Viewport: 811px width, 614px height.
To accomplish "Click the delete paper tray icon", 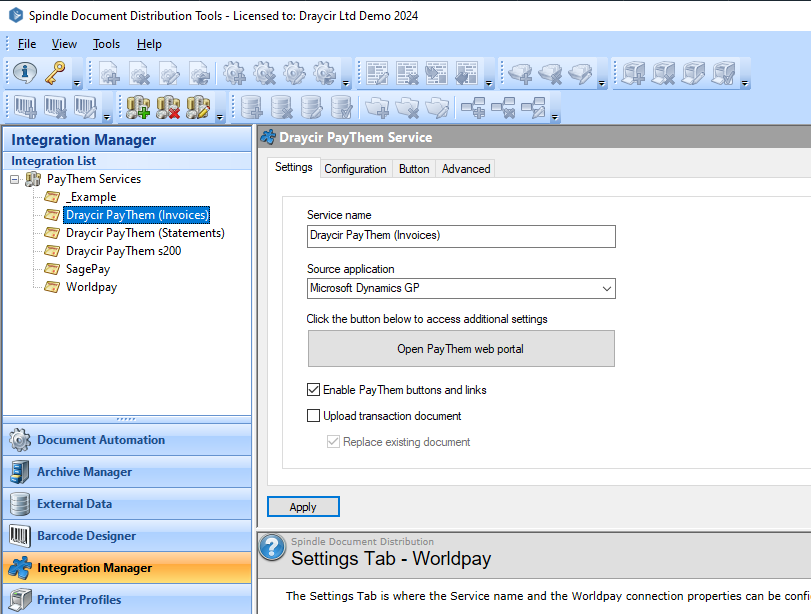I will (550, 73).
